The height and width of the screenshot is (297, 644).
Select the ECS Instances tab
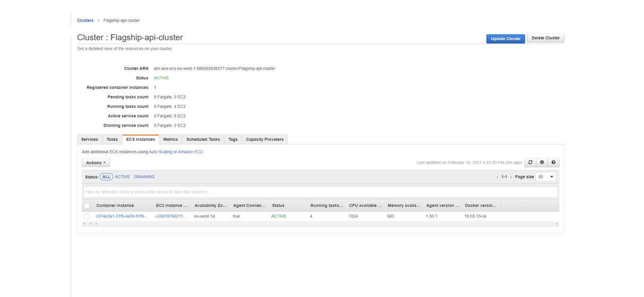(x=140, y=139)
